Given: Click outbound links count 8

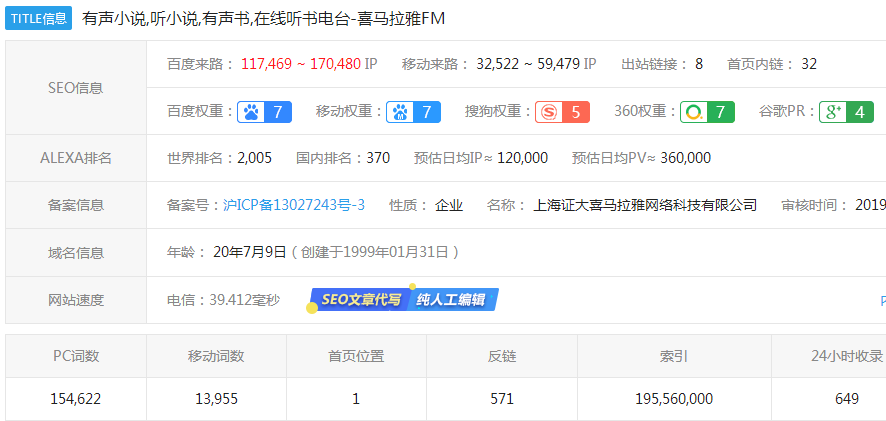Looking at the screenshot, I should [699, 64].
